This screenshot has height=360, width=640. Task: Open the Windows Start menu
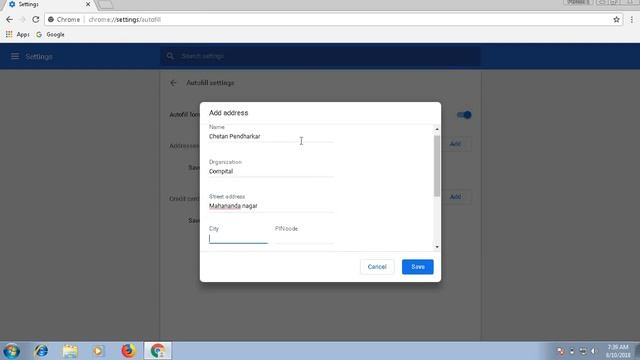(11, 351)
